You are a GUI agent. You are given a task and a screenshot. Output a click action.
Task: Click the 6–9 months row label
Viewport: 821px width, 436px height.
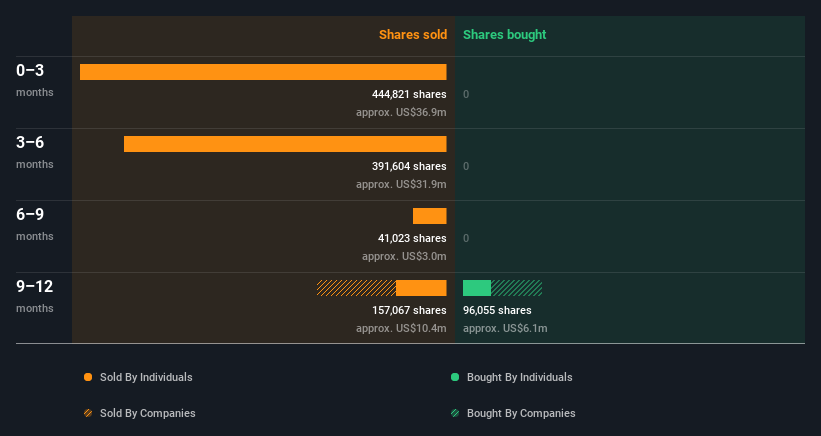click(x=35, y=224)
